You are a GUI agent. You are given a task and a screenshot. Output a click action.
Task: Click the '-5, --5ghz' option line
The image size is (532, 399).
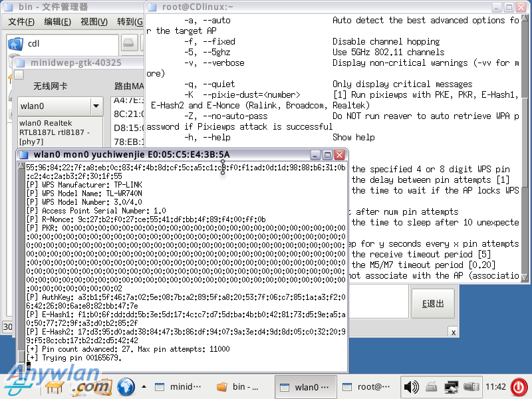pos(314,53)
